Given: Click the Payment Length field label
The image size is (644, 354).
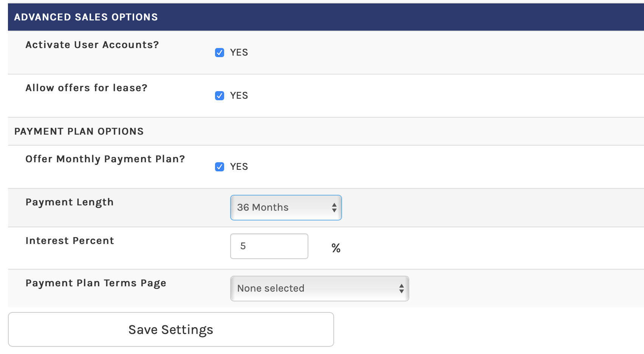Looking at the screenshot, I should pyautogui.click(x=70, y=202).
